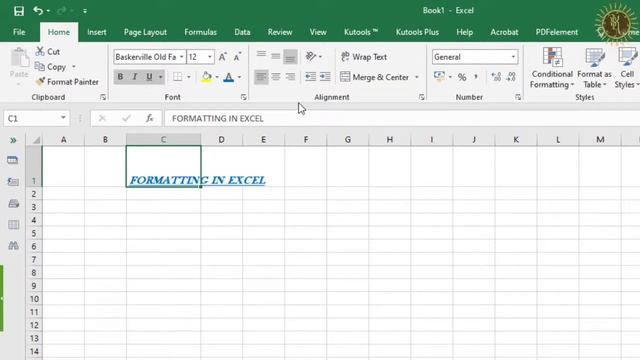Apply blue font color
This screenshot has height=360, width=640.
tap(229, 77)
